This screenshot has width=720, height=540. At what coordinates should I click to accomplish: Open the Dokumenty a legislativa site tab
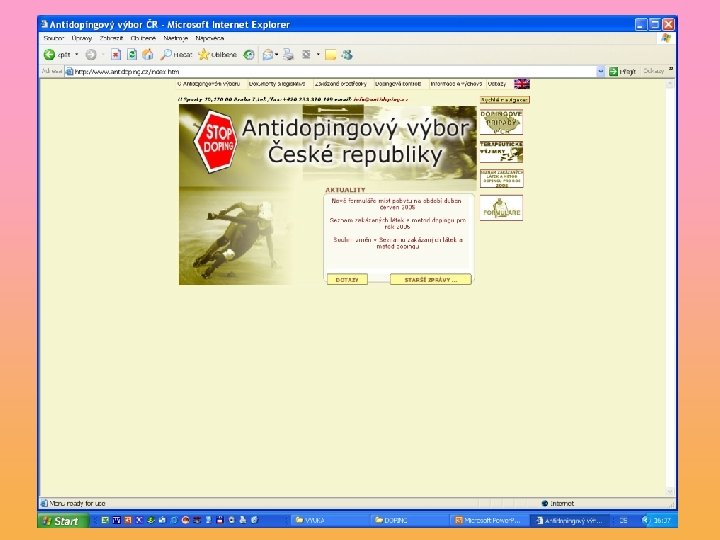277,84
